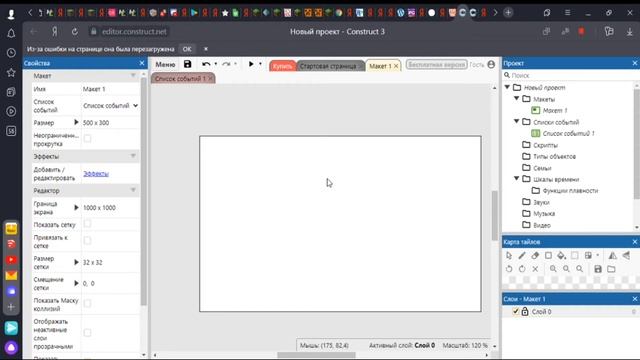Click the Redo arrow in the toolbar

(x=226, y=64)
